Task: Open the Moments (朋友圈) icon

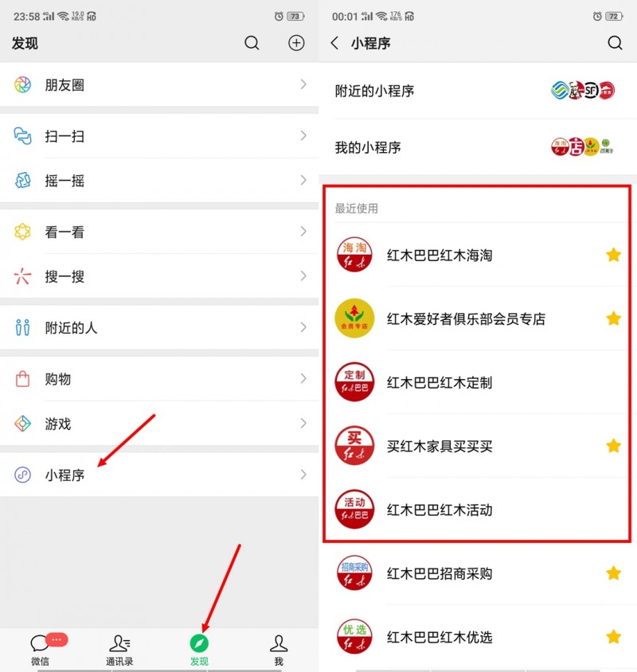Action: 23,85
